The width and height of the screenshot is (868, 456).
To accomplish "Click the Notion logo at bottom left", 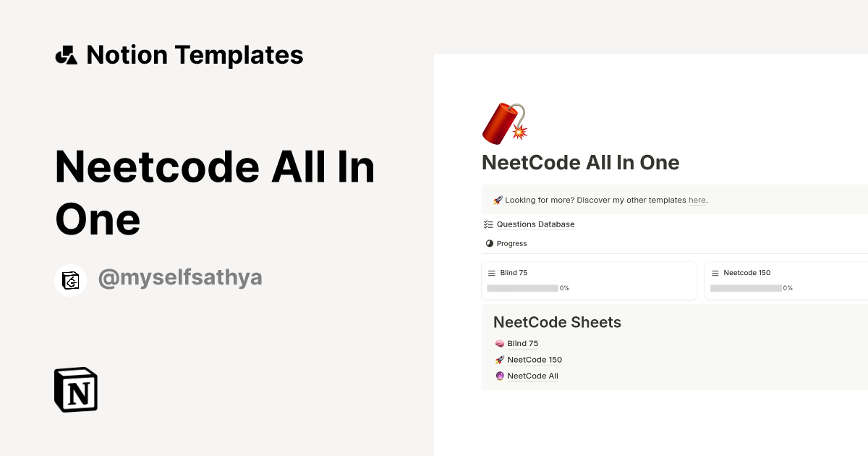I will (x=75, y=389).
